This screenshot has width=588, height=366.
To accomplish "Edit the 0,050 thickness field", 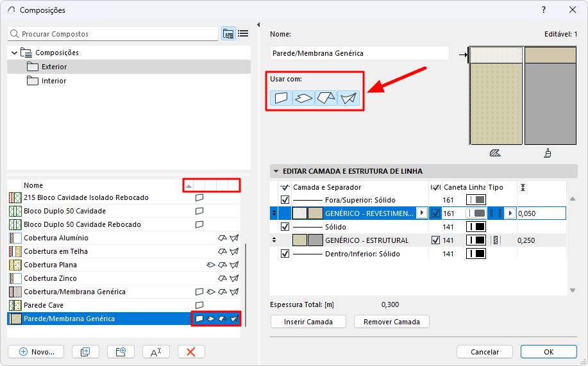I will (x=541, y=213).
